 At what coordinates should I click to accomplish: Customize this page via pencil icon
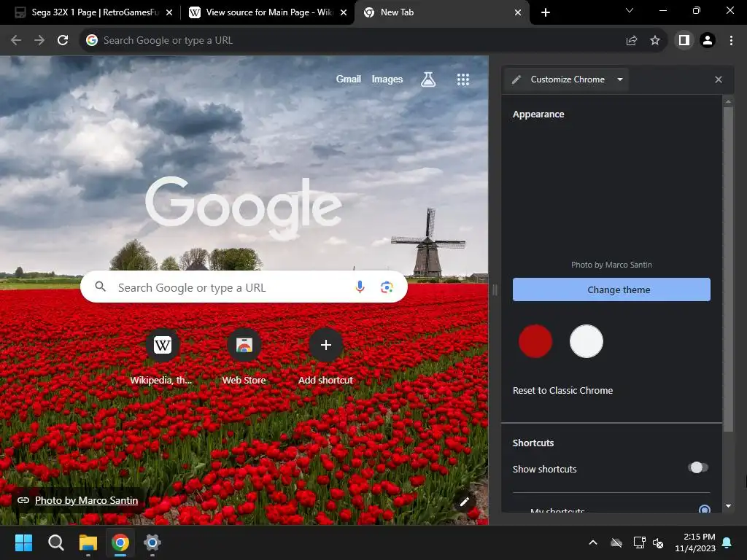pyautogui.click(x=465, y=502)
